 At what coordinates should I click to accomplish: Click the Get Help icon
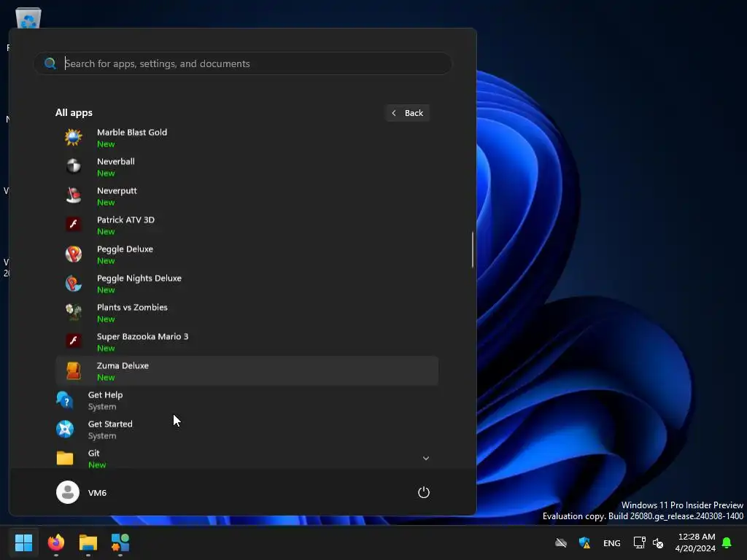[65, 400]
